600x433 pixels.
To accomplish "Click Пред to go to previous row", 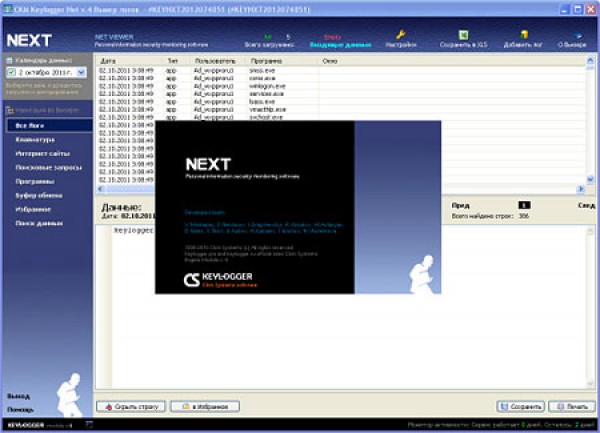I will pyautogui.click(x=460, y=205).
